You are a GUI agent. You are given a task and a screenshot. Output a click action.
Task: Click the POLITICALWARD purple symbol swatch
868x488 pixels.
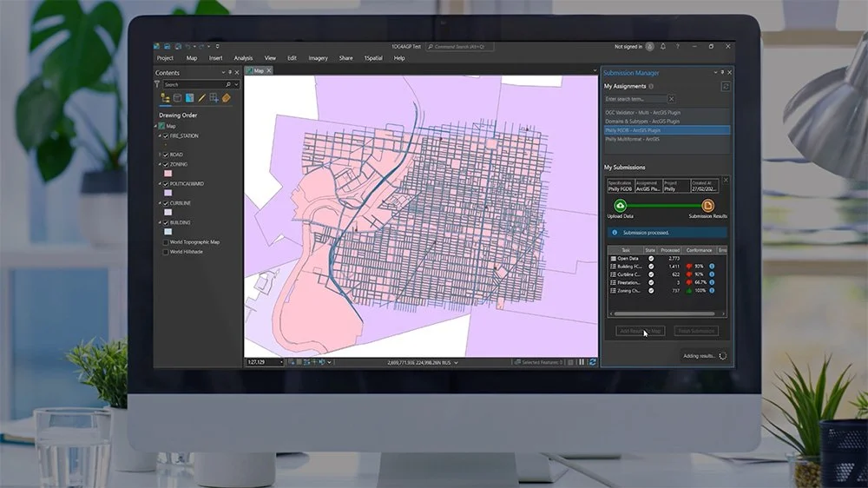[x=168, y=193]
